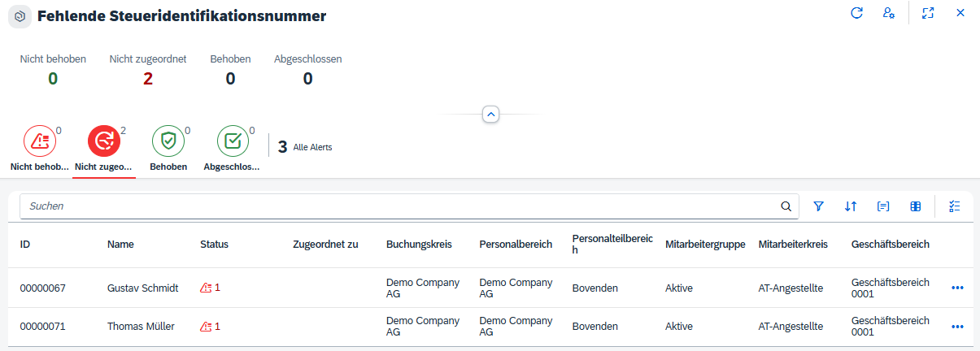
Task: Click into the Suchen search field
Action: [399, 206]
